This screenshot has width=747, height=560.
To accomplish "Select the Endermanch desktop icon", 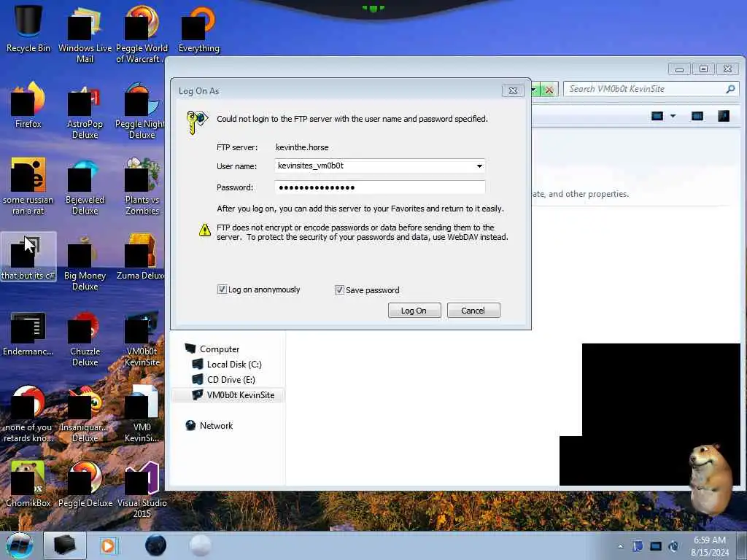I will pyautogui.click(x=28, y=333).
